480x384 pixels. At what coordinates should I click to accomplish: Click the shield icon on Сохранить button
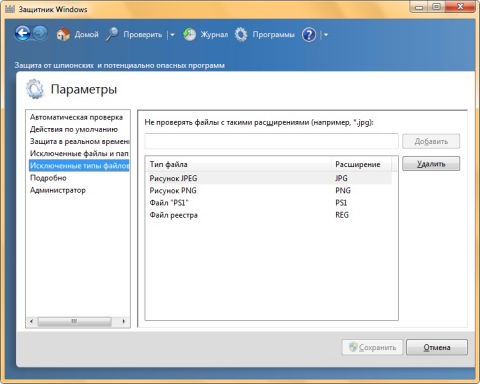[353, 347]
